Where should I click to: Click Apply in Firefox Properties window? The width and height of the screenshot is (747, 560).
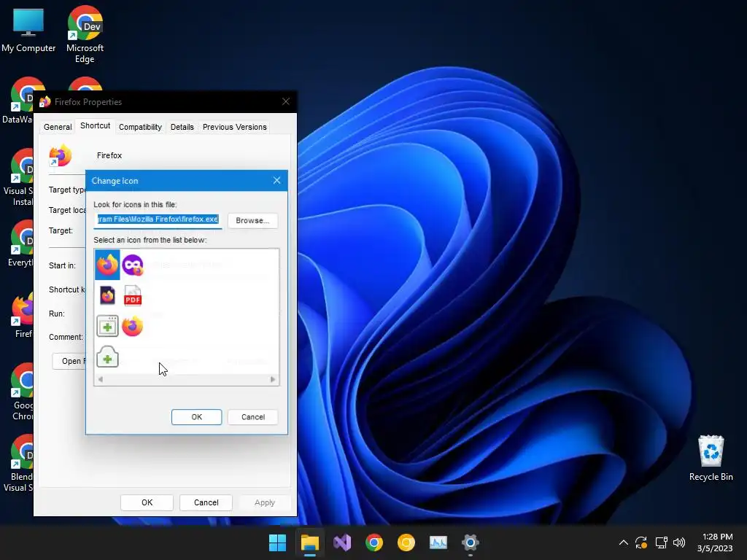(x=264, y=502)
